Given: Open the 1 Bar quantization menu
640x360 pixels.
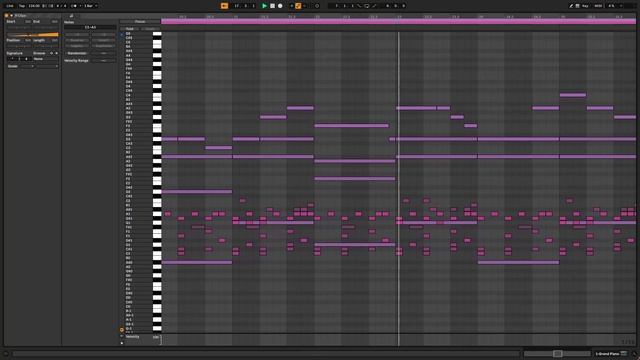Looking at the screenshot, I should (x=90, y=6).
